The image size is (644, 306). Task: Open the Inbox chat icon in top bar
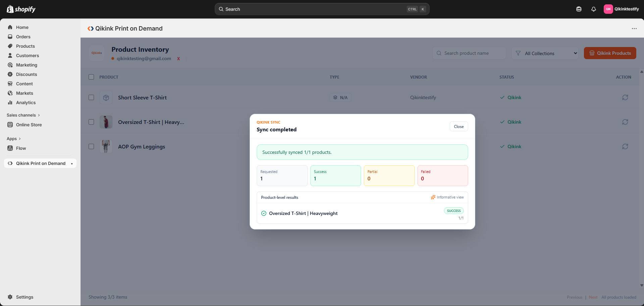point(579,9)
